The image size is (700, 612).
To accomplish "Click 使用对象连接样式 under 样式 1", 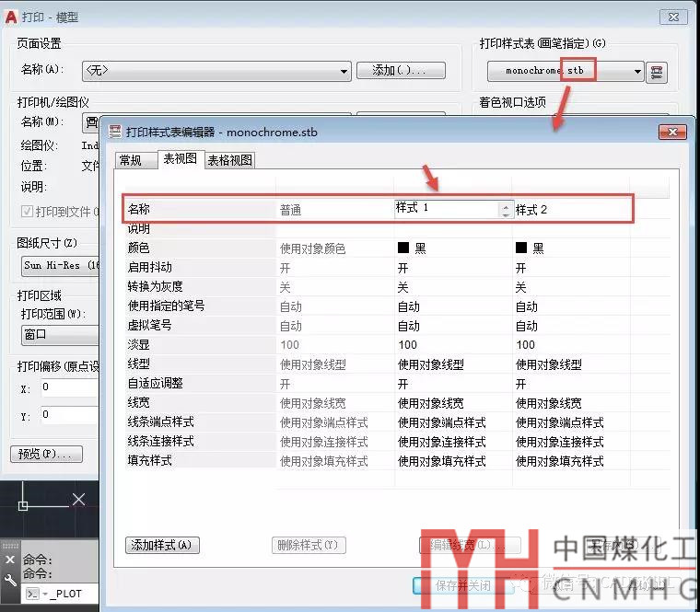I will pyautogui.click(x=442, y=442).
